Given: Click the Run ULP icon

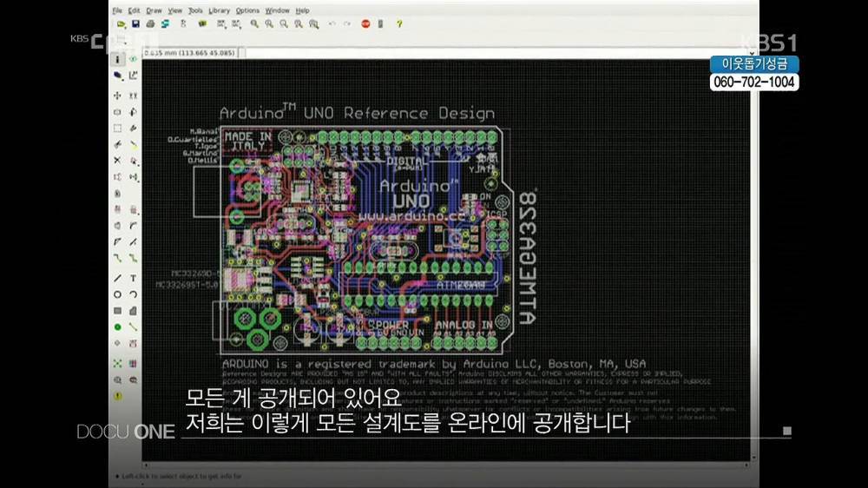Looking at the screenshot, I should click(x=236, y=23).
